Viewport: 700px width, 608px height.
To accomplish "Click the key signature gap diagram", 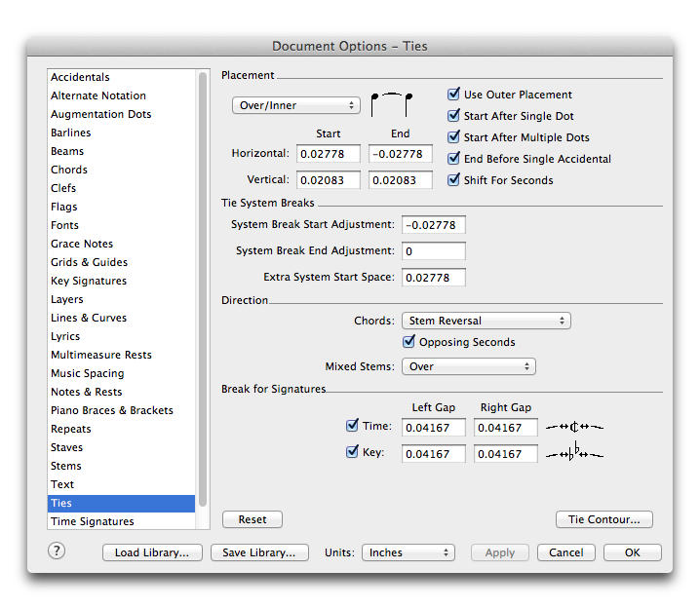I will pyautogui.click(x=574, y=452).
